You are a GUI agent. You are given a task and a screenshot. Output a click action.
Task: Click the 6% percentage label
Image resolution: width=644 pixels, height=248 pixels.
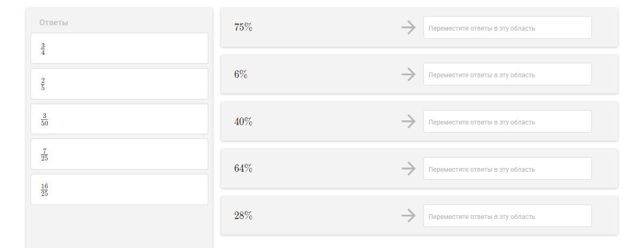point(241,75)
